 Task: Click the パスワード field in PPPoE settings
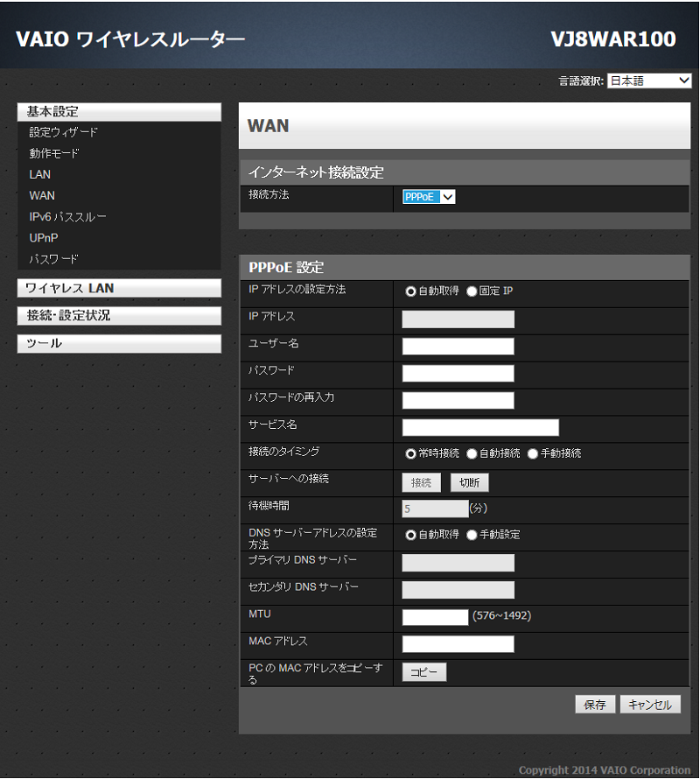pyautogui.click(x=458, y=373)
